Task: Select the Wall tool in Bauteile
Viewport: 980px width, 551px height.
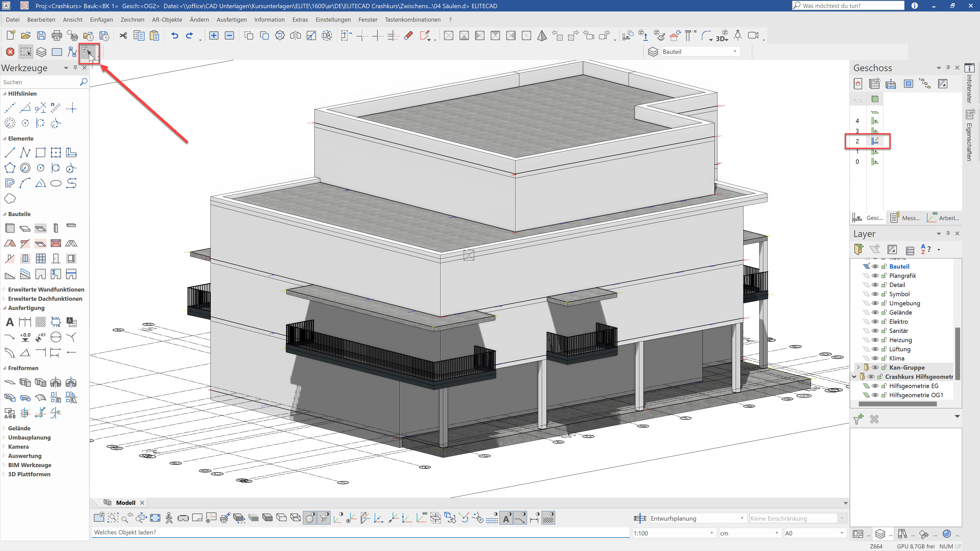Action: [10, 228]
